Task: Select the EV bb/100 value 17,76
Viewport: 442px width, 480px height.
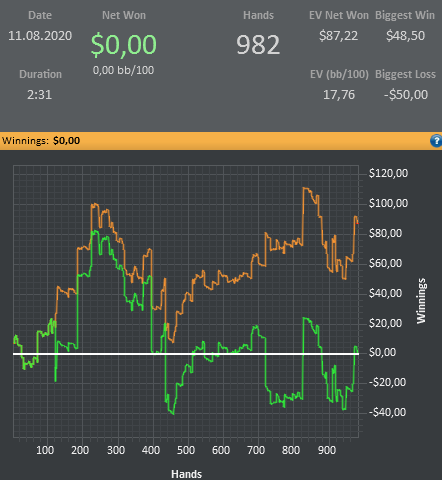Action: pyautogui.click(x=339, y=95)
